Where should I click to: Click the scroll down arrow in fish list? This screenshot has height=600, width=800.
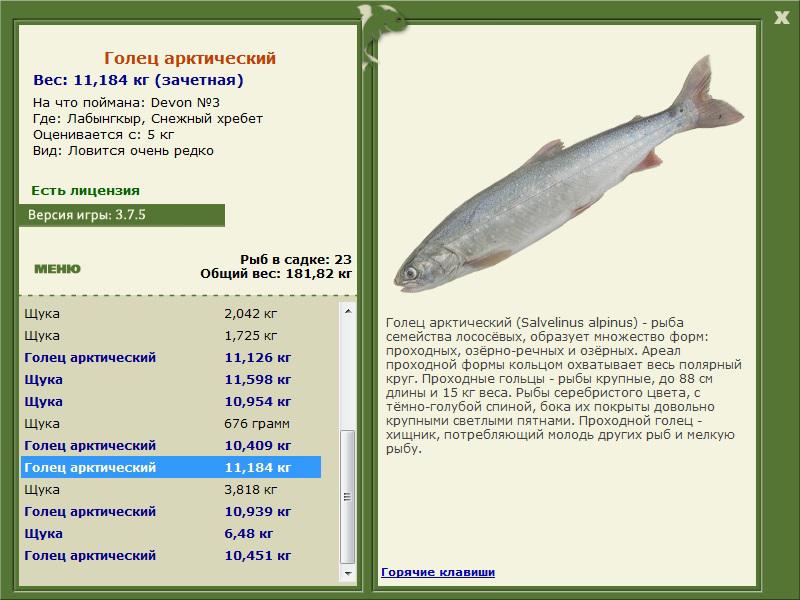(348, 573)
